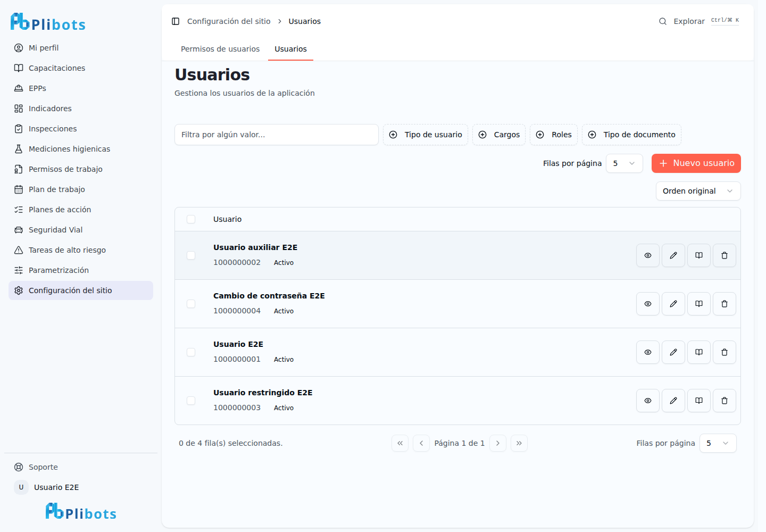This screenshot has width=766, height=532.
Task: Open the Orden original sort dropdown
Action: point(698,191)
